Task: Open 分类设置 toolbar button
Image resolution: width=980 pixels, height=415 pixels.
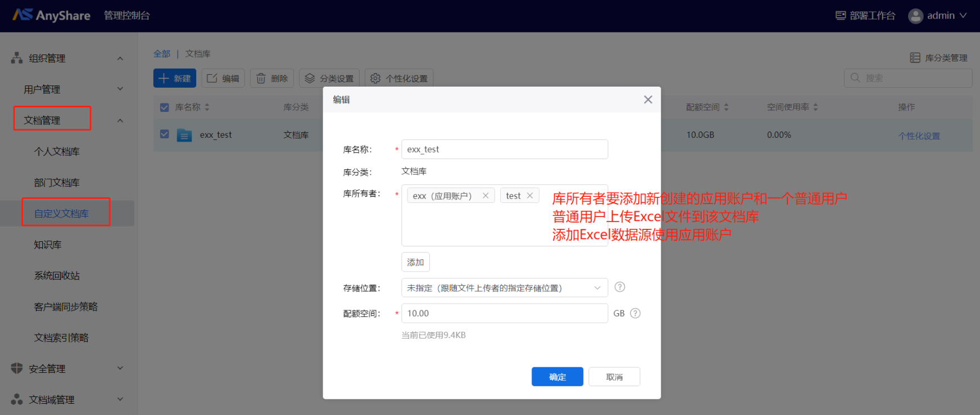Action: tap(329, 78)
